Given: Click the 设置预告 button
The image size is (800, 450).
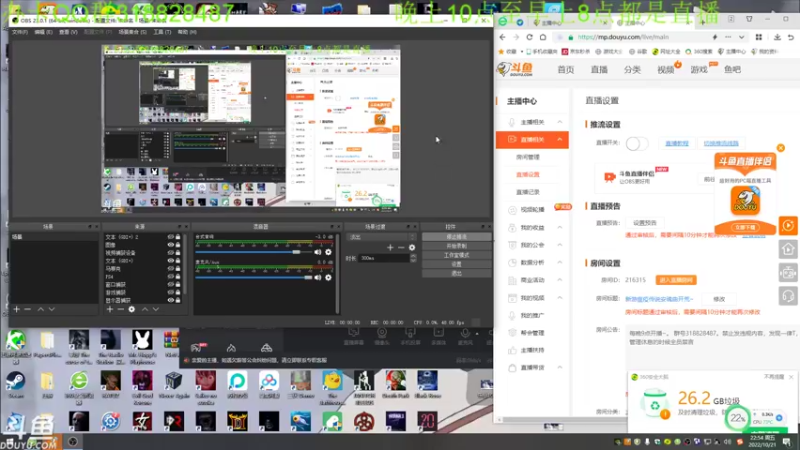Looking at the screenshot, I should (645, 223).
